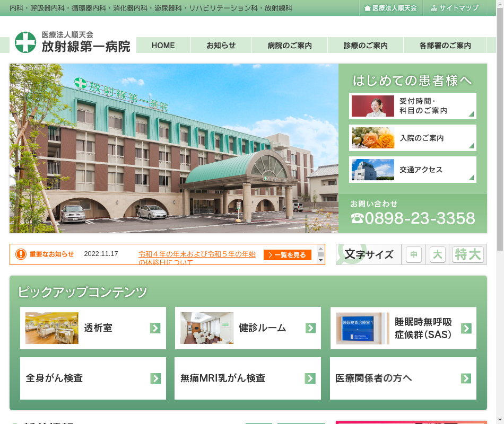Click the 交通アクセス building thumbnail

pos(373,170)
